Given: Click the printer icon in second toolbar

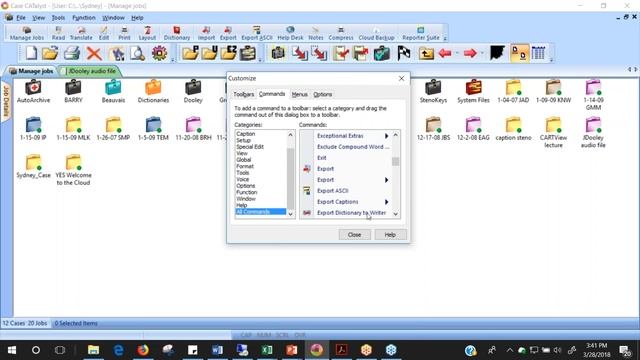Looking at the screenshot, I should (x=72, y=53).
